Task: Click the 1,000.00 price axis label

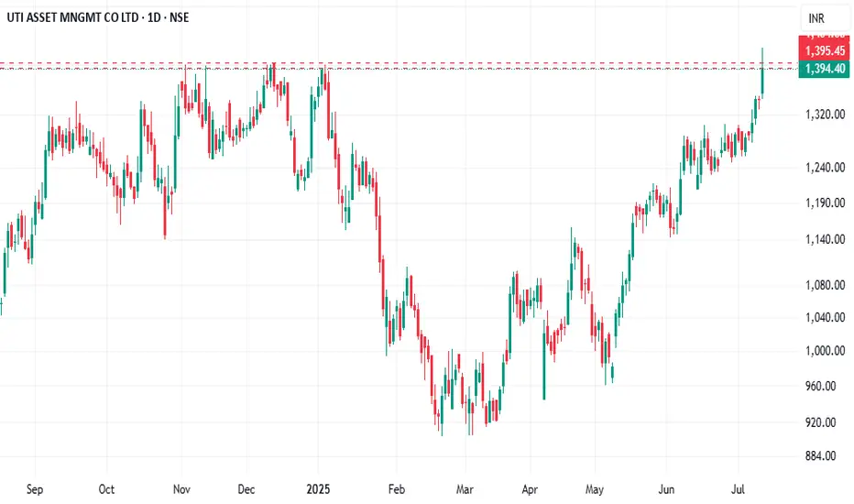Action: (x=823, y=351)
